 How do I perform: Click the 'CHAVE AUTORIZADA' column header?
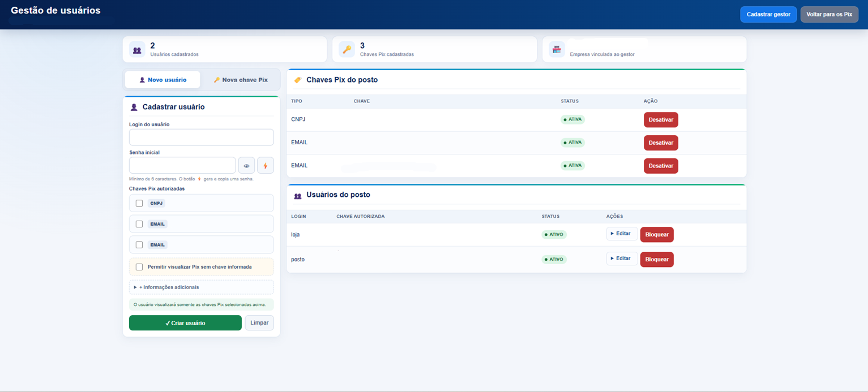(361, 217)
